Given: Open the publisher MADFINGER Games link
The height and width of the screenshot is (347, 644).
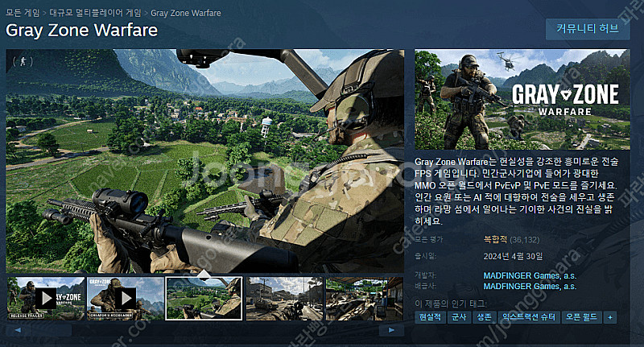Looking at the screenshot, I should pos(530,287).
